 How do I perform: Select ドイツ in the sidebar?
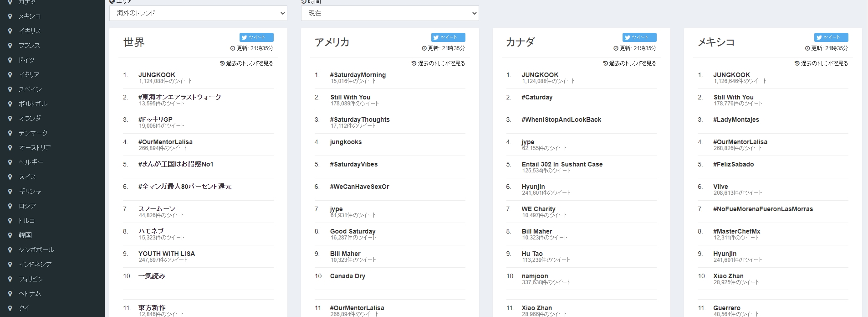pyautogui.click(x=26, y=60)
